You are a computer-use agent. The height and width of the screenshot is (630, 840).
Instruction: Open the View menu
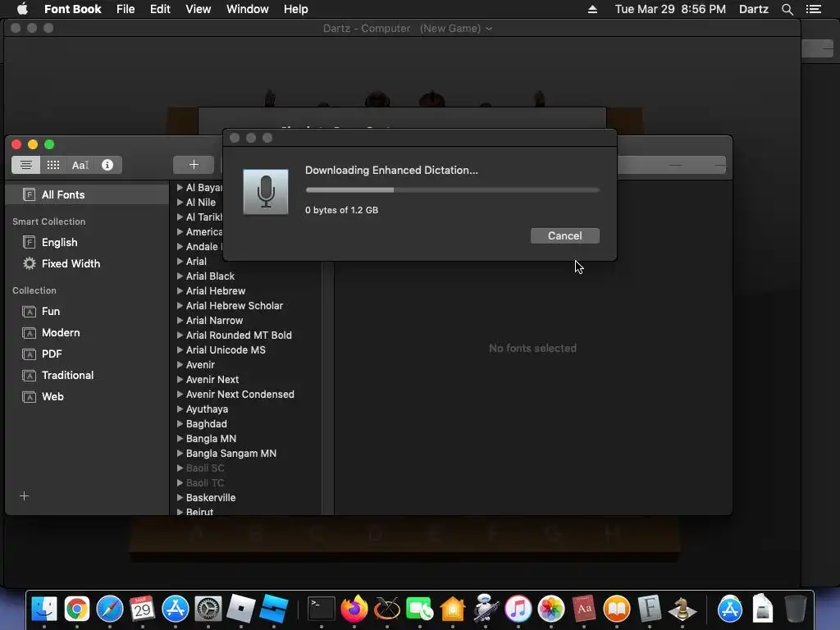click(x=199, y=9)
